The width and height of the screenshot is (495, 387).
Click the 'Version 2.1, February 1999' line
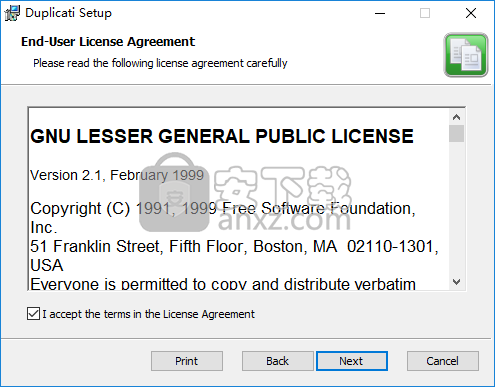(x=117, y=175)
